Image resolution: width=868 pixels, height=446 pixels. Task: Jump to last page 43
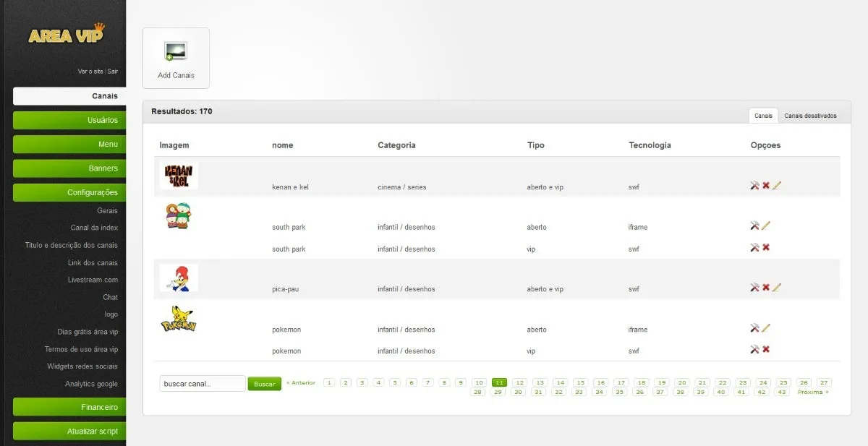click(781, 392)
